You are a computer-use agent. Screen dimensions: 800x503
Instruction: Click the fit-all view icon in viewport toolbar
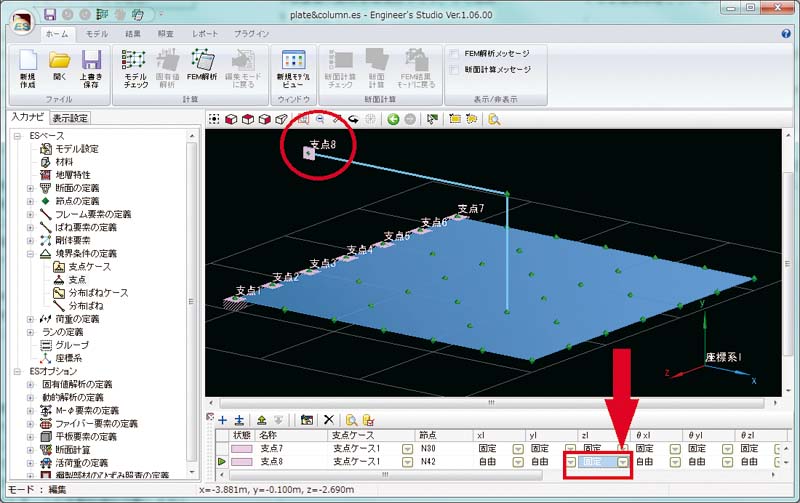[x=214, y=119]
